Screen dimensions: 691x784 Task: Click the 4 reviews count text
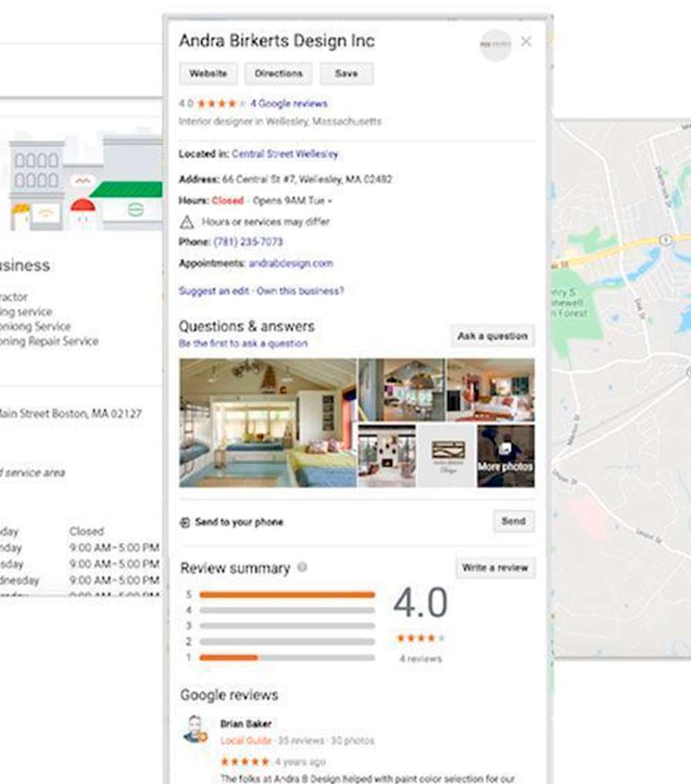421,658
